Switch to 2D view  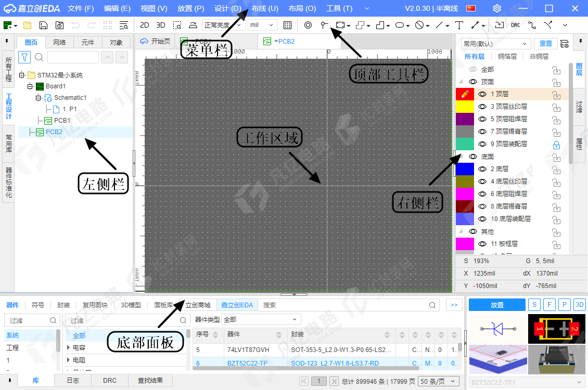point(144,25)
